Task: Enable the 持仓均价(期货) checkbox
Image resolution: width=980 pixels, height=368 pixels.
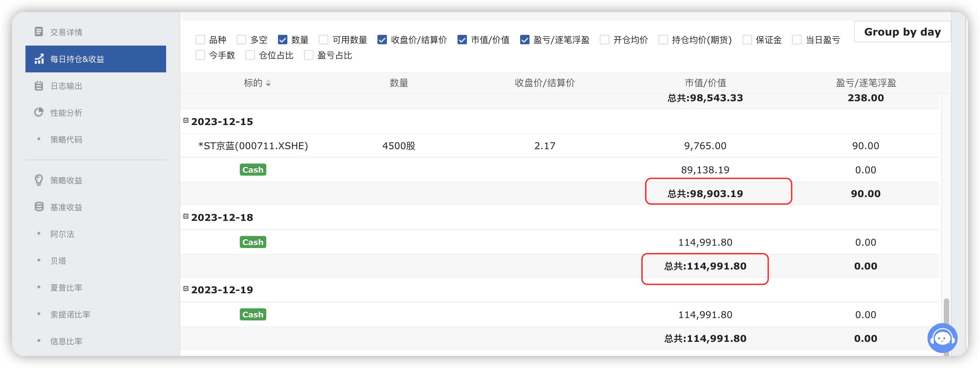Action: point(663,40)
